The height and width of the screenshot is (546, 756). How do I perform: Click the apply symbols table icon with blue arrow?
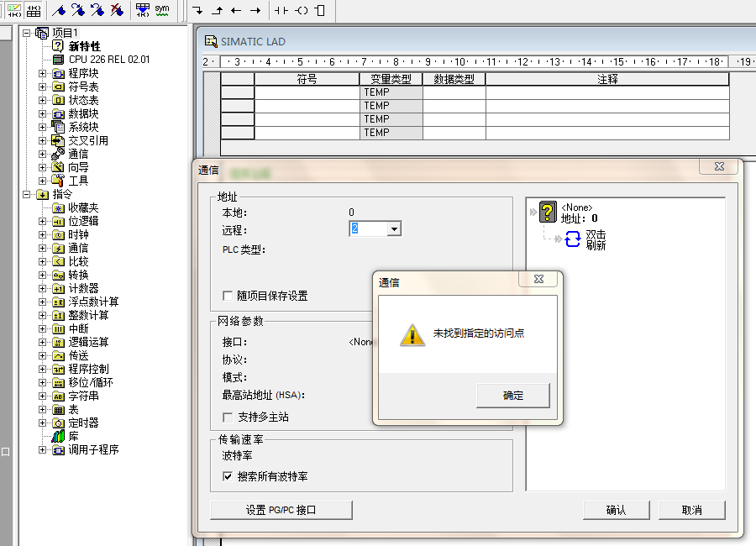point(142,10)
